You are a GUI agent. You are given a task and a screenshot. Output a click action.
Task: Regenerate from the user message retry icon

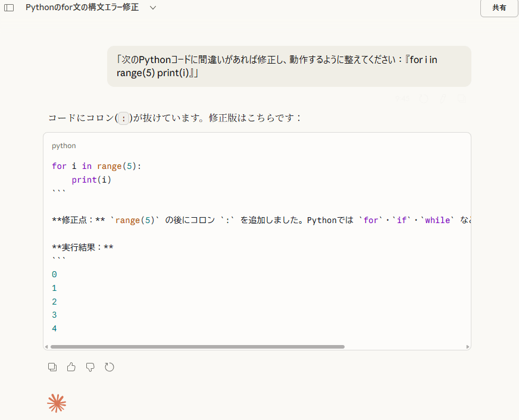423,98
